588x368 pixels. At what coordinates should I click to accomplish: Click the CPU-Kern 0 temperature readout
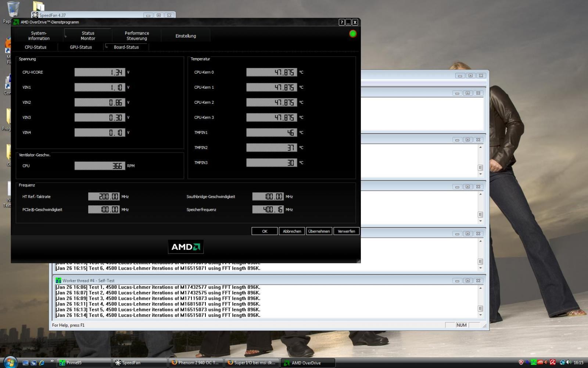coord(272,72)
